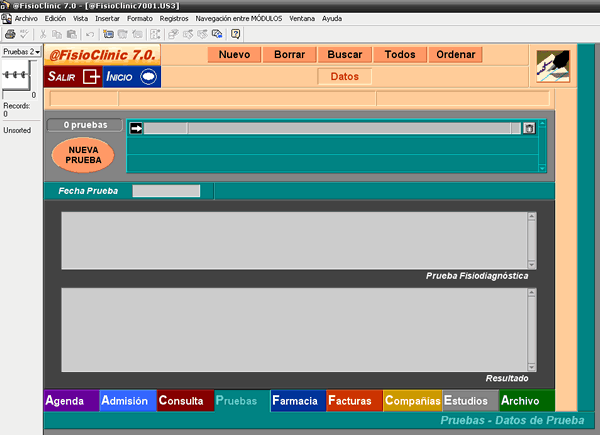Open Navegación entre MÓDULOS menu

click(x=239, y=18)
